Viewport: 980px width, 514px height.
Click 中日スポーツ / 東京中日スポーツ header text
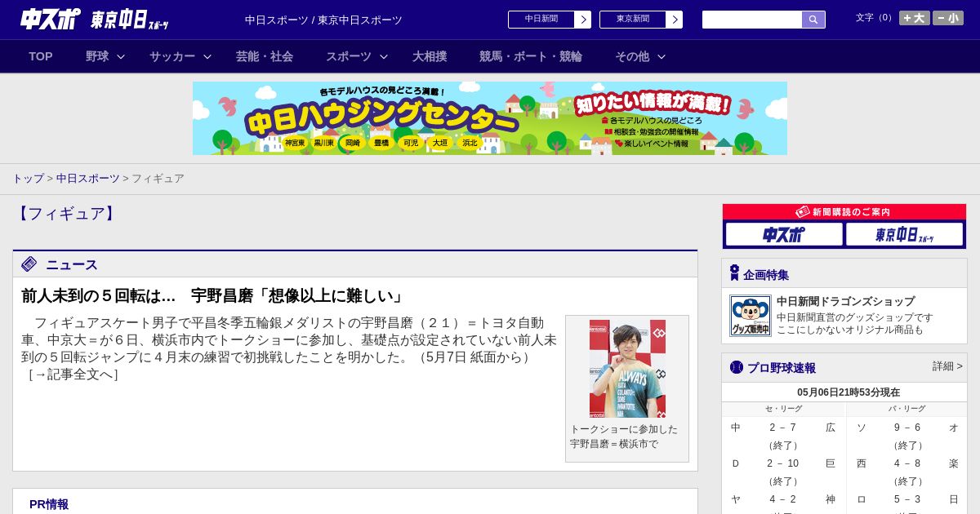point(323,20)
